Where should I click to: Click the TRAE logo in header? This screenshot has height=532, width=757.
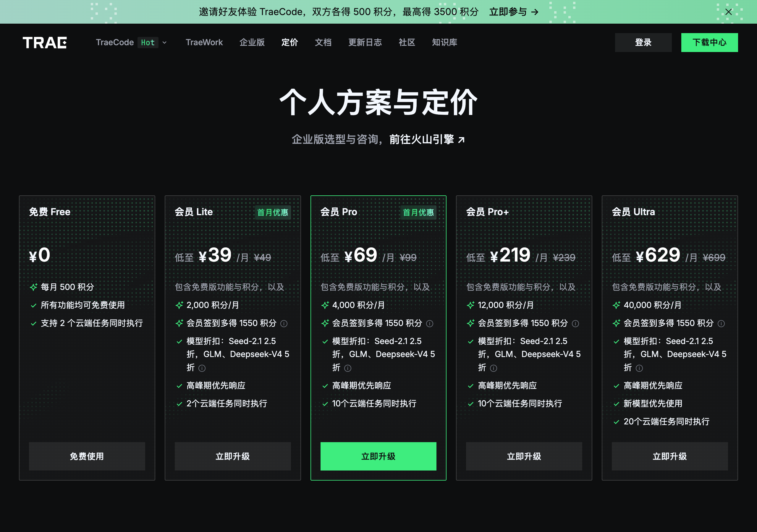click(x=45, y=43)
